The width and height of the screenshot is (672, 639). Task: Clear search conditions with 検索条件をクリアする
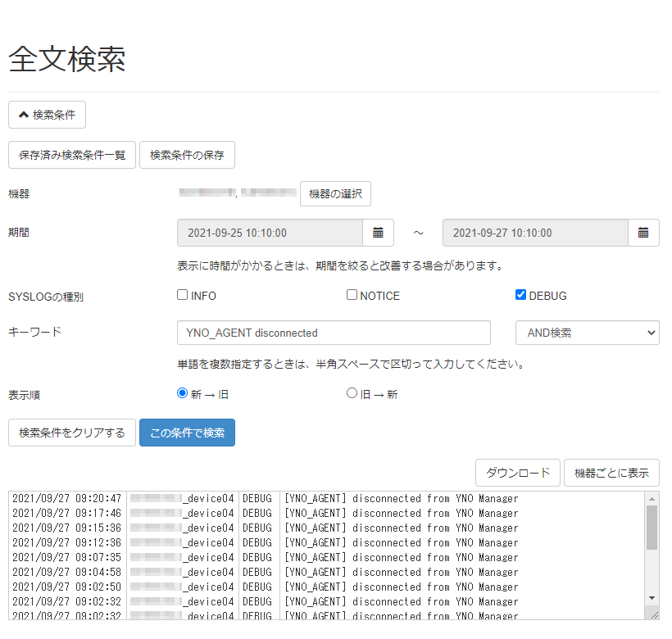click(72, 433)
